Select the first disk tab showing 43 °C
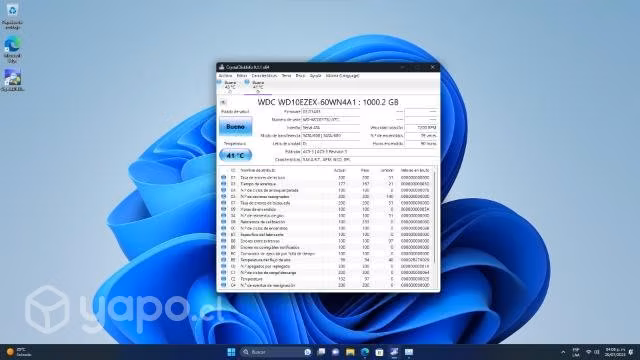The width and height of the screenshot is (640, 360). pos(230,87)
